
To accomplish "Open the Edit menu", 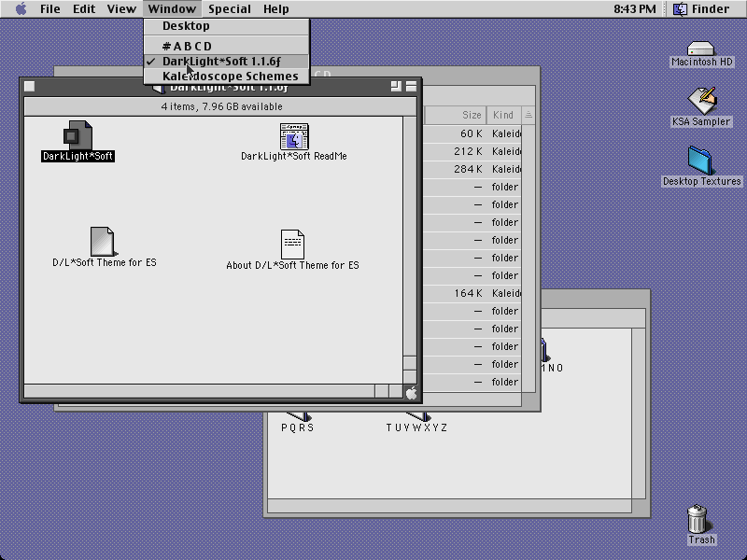I will click(84, 8).
